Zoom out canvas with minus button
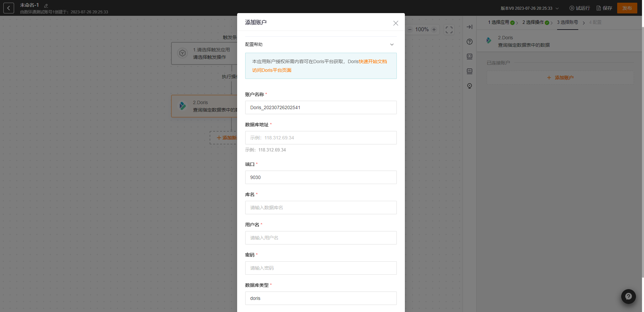 pos(410,30)
